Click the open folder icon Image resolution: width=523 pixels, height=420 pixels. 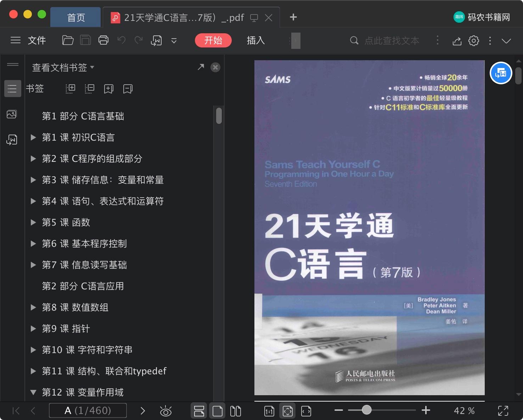(68, 40)
